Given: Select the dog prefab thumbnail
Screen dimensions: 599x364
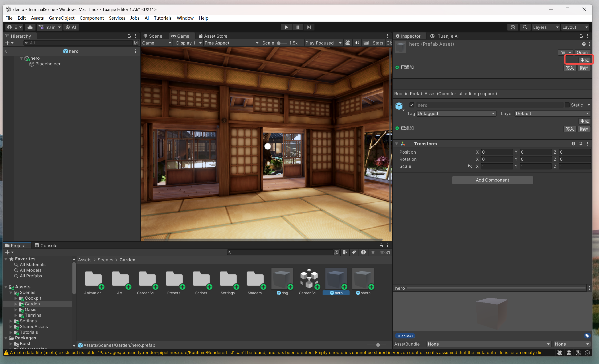Looking at the screenshot, I should (x=282, y=279).
